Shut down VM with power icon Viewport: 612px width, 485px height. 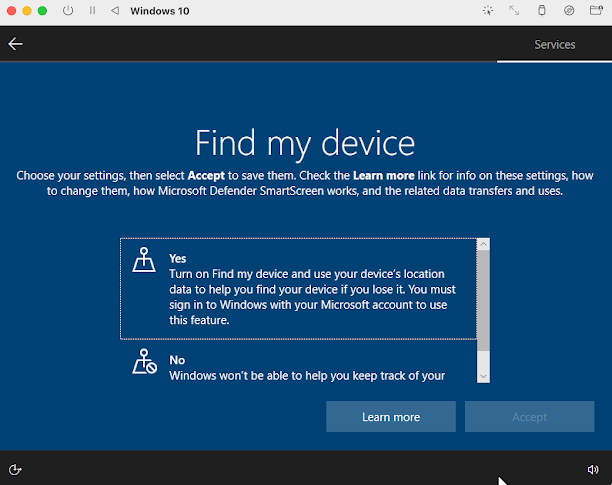68,11
